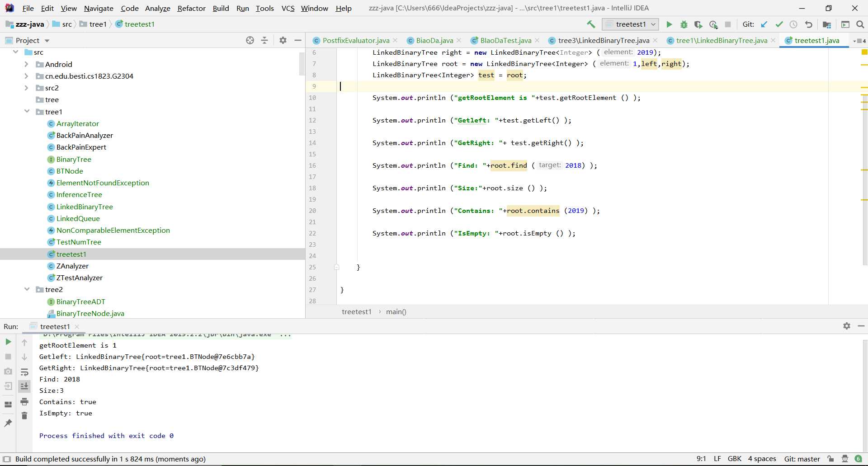This screenshot has height=466, width=868.
Task: Change LF line separator in status bar
Action: coord(717,459)
